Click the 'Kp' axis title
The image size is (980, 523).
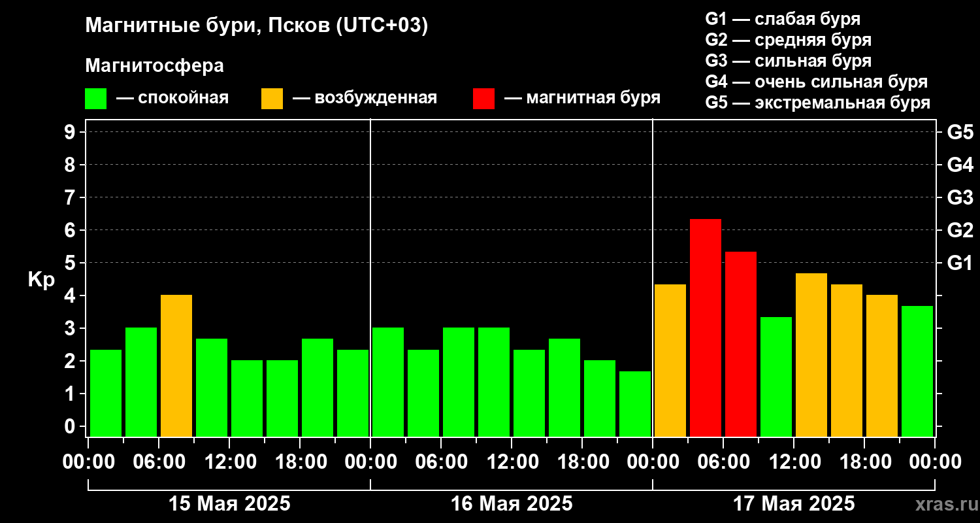(x=41, y=280)
